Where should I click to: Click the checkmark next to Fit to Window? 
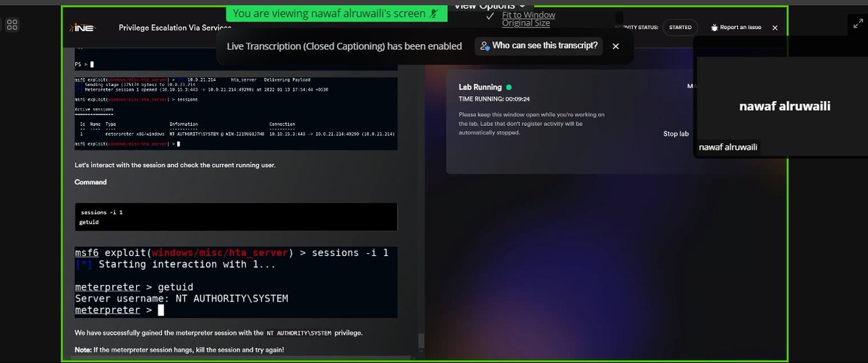point(490,15)
